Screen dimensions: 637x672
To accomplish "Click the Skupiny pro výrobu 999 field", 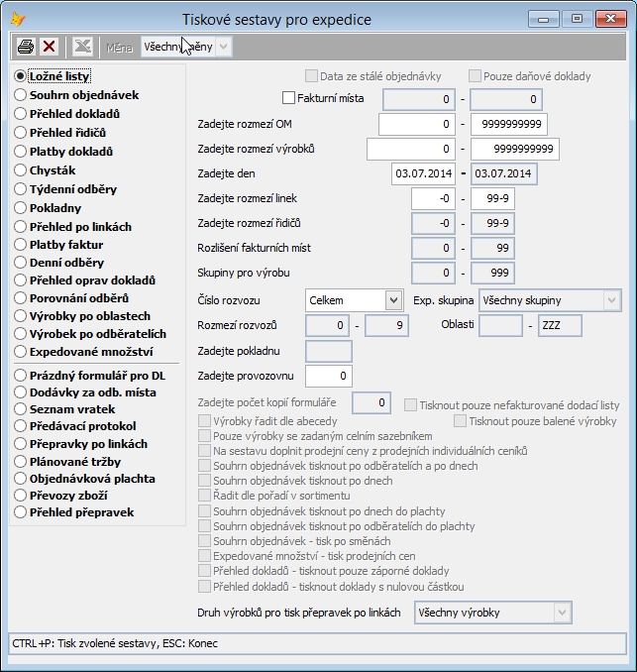I will click(492, 273).
